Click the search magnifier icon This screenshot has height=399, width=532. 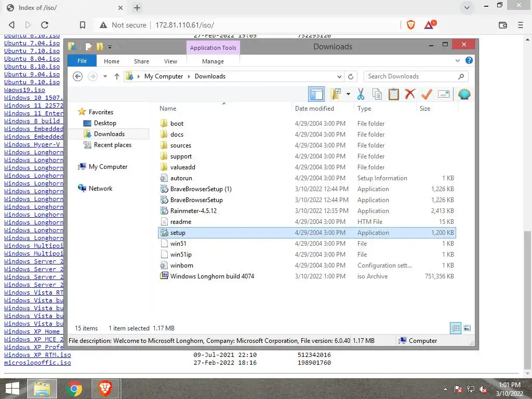click(x=461, y=76)
